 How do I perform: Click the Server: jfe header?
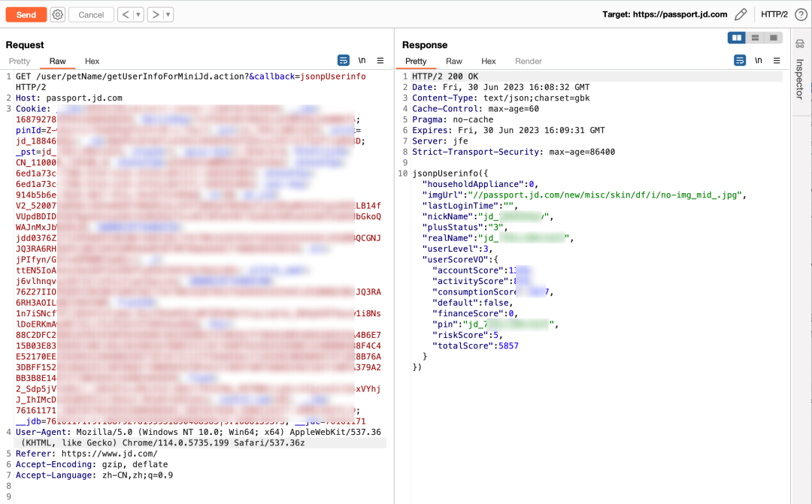coord(440,141)
